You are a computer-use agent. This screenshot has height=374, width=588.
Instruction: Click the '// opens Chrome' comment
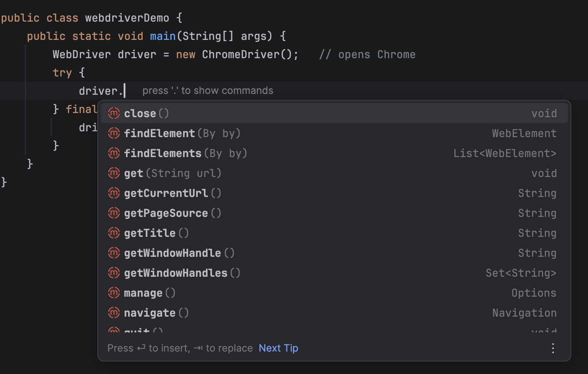pos(367,54)
